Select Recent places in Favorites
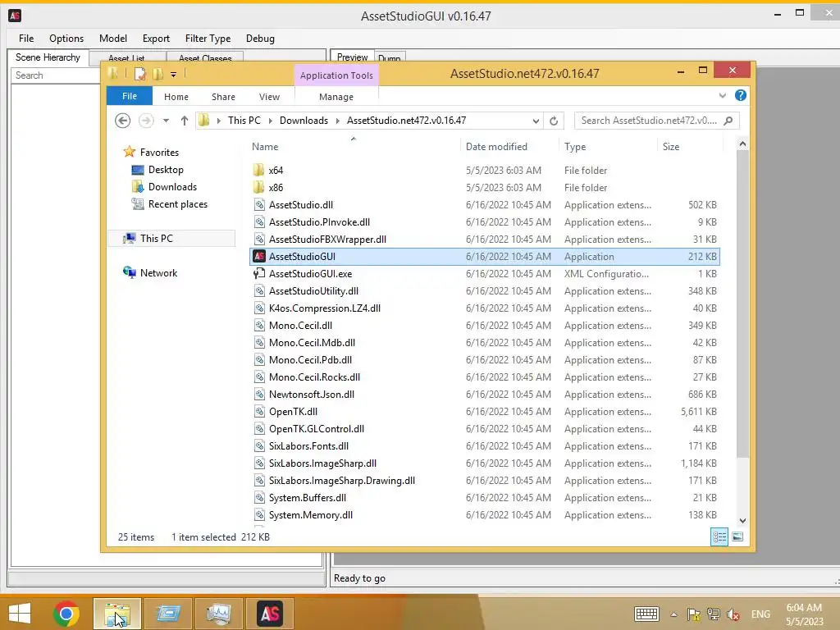840x630 pixels. point(178,204)
